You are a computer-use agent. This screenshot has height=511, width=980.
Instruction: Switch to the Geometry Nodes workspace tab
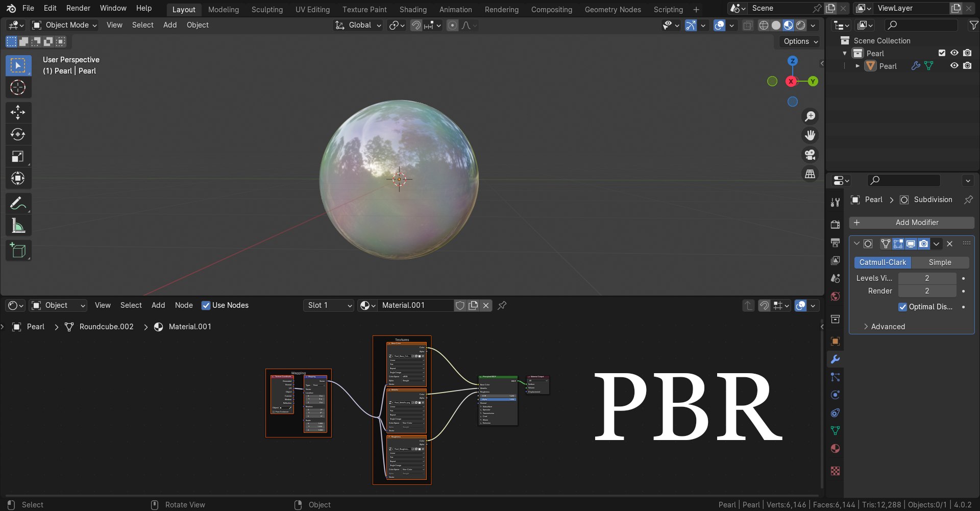[612, 9]
